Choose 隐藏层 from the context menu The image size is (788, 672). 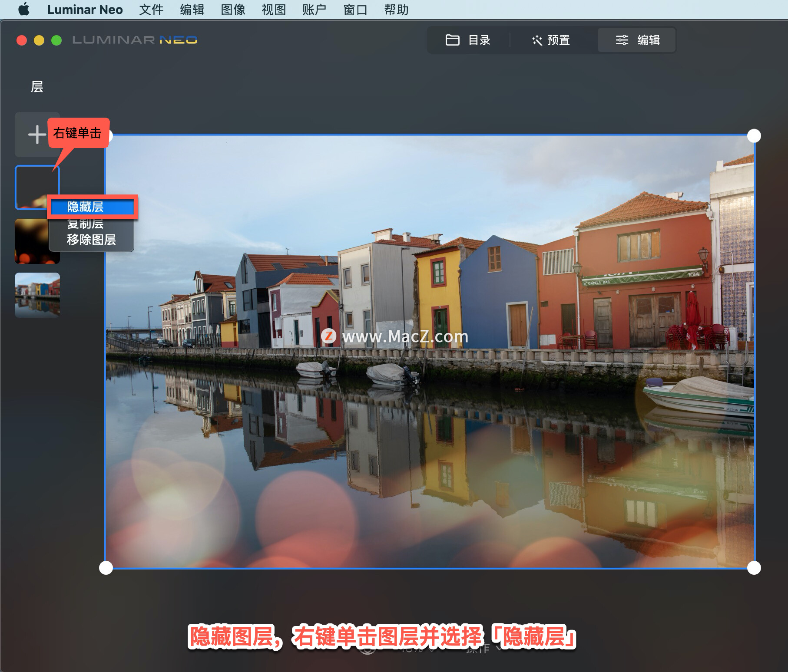click(x=92, y=207)
